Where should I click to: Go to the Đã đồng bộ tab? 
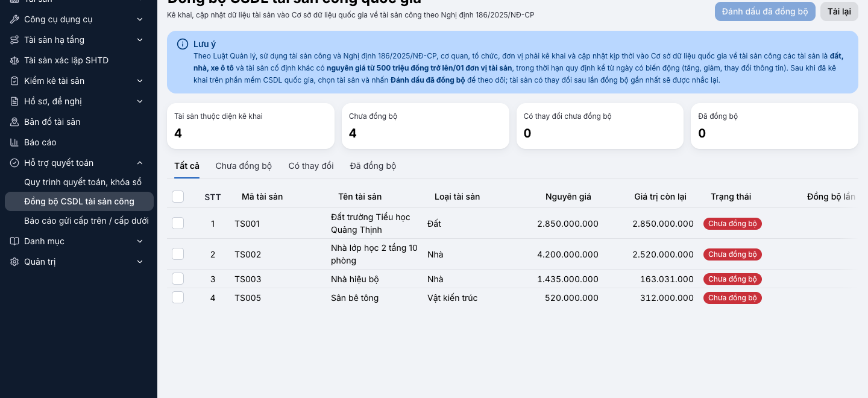[373, 166]
